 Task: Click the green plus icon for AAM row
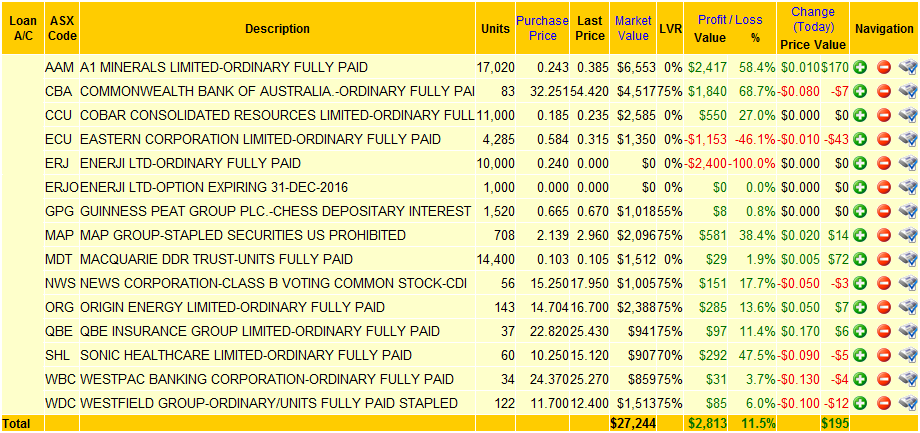[860, 67]
